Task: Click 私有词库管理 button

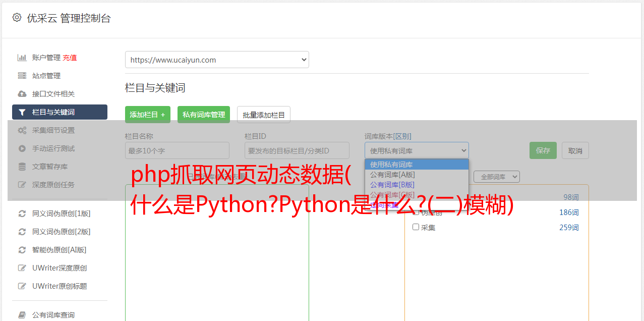Action: point(204,115)
